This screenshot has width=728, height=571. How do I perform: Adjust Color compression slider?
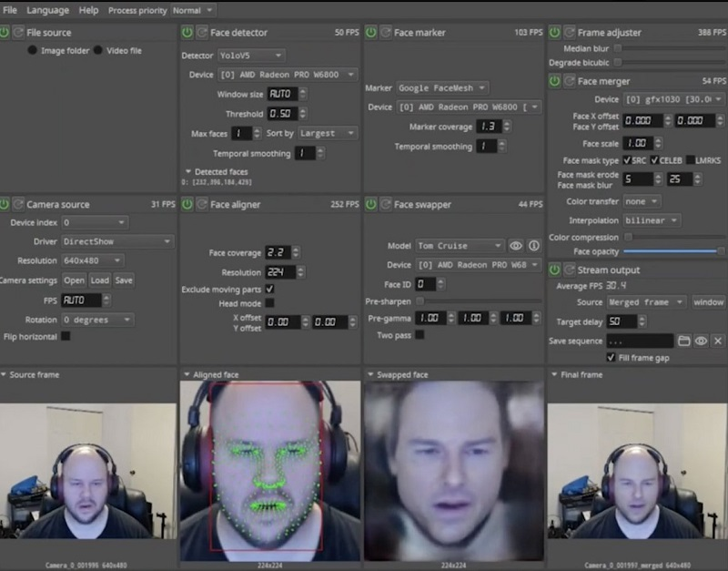(x=674, y=237)
